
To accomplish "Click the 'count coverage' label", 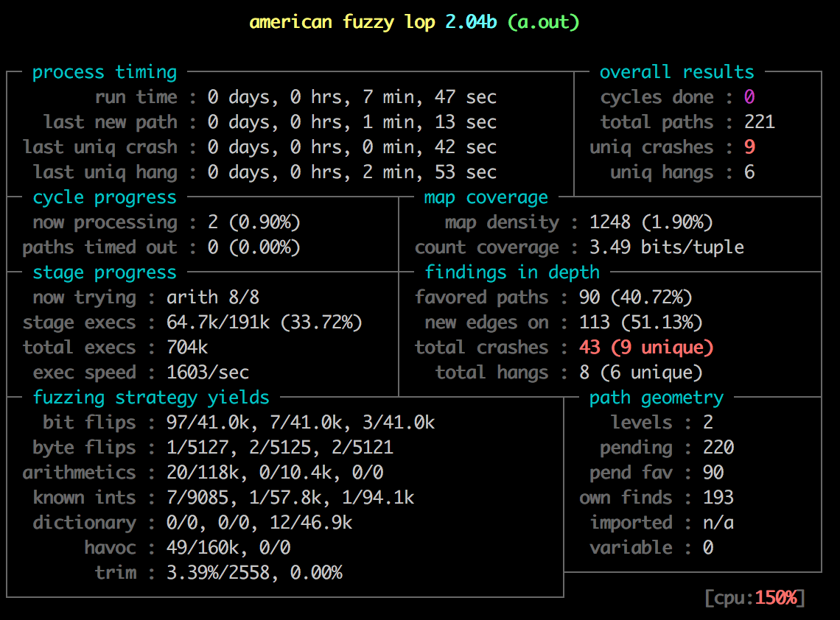I will point(487,247).
